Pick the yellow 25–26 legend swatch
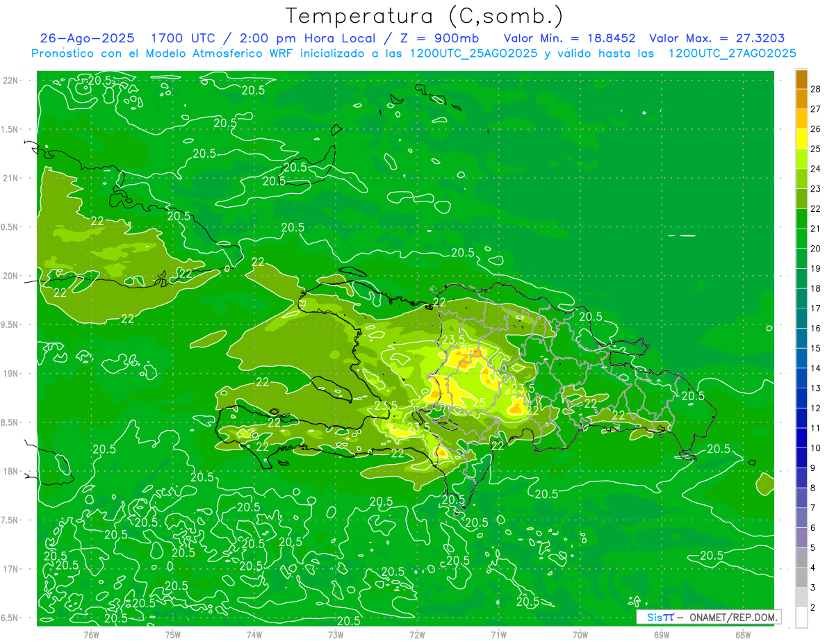The width and height of the screenshot is (834, 644). pos(801,139)
